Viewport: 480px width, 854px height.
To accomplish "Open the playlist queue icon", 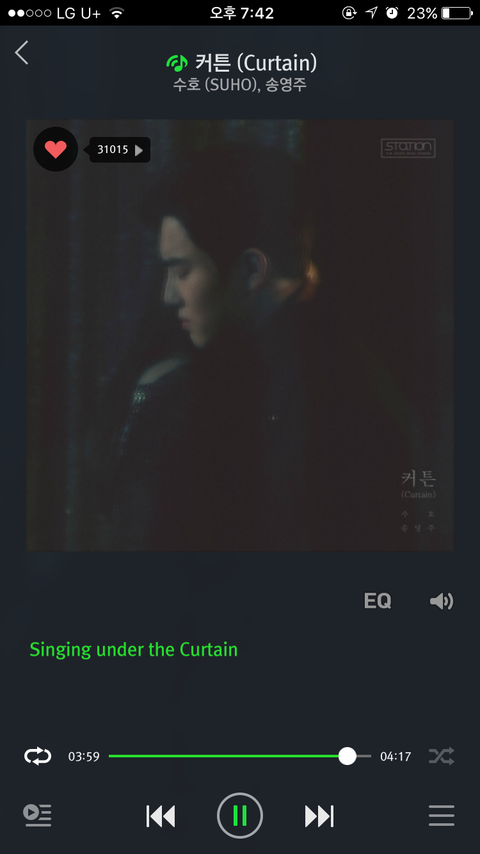I will (38, 815).
